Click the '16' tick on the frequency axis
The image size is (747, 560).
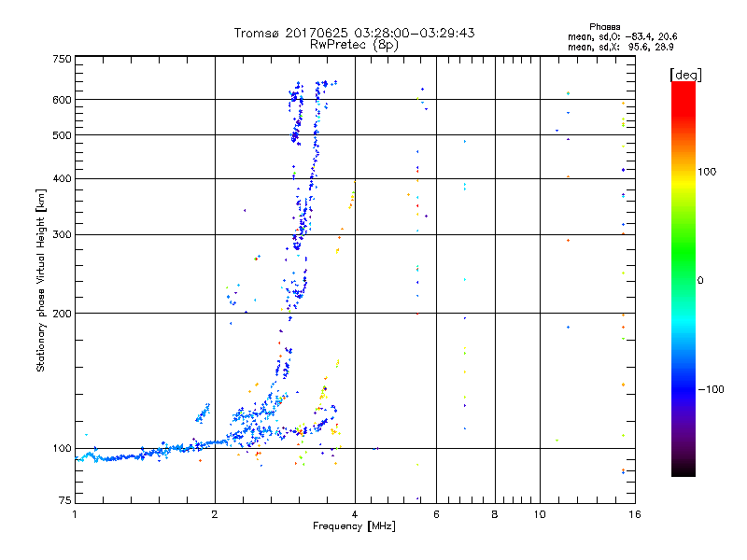[x=635, y=514]
